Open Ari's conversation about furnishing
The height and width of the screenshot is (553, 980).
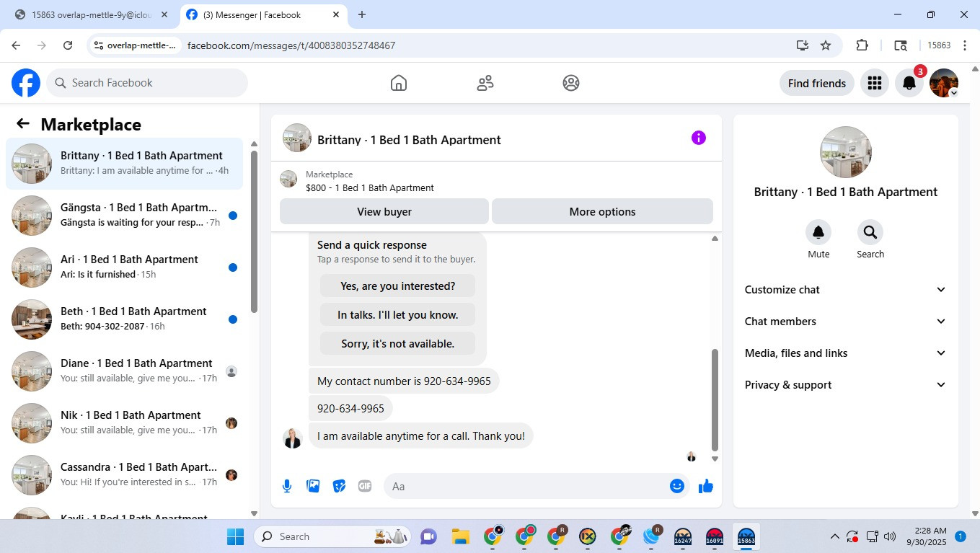click(x=124, y=267)
